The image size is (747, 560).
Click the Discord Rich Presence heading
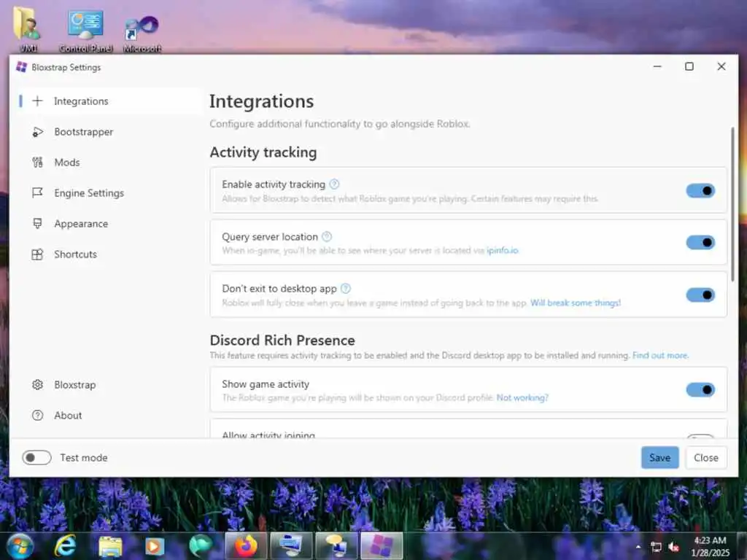(x=282, y=340)
